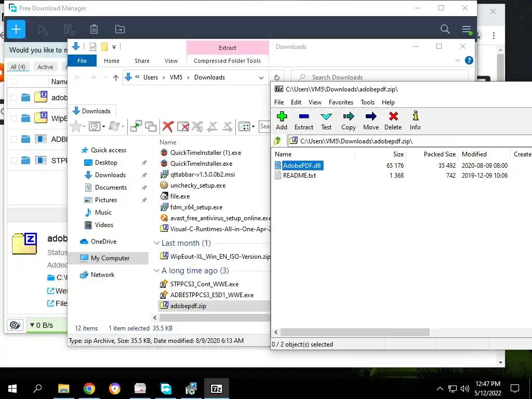The width and height of the screenshot is (532, 399).
Task: Open the Quick Access Toolbar customize dropdown
Action: click(x=114, y=47)
